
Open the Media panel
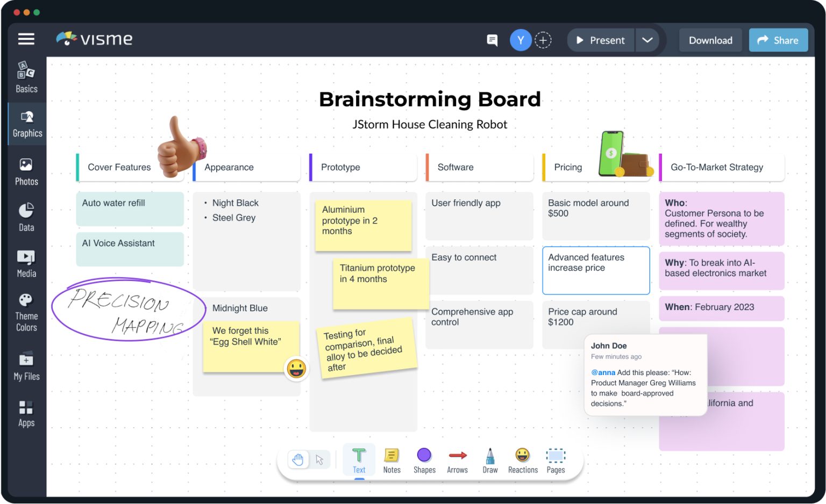point(26,263)
